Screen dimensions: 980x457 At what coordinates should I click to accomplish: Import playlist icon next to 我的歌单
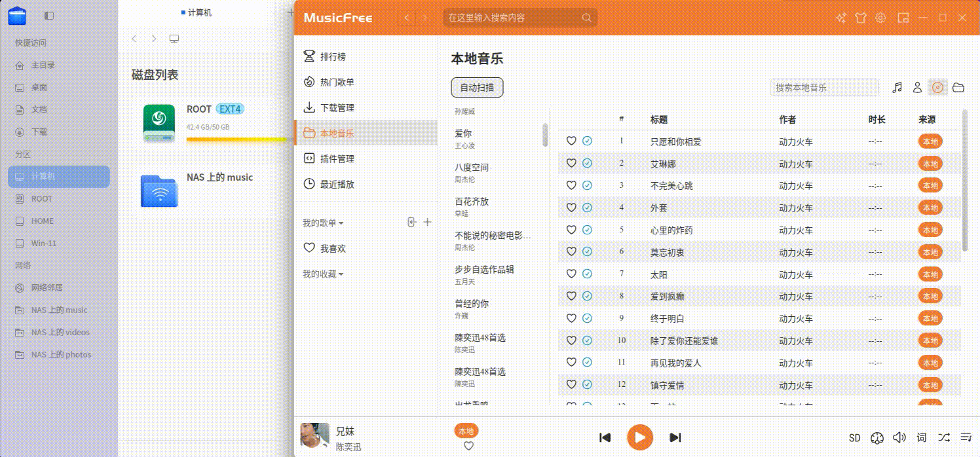[411, 222]
